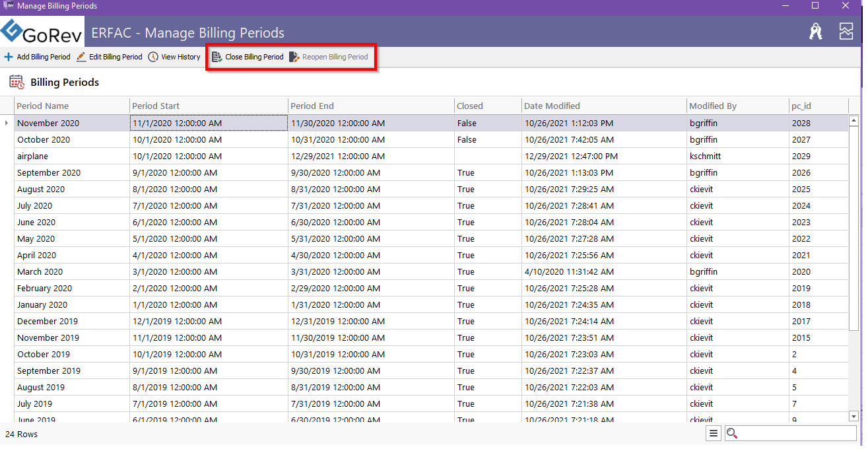Click the True closed cell for September 2020

(x=488, y=172)
